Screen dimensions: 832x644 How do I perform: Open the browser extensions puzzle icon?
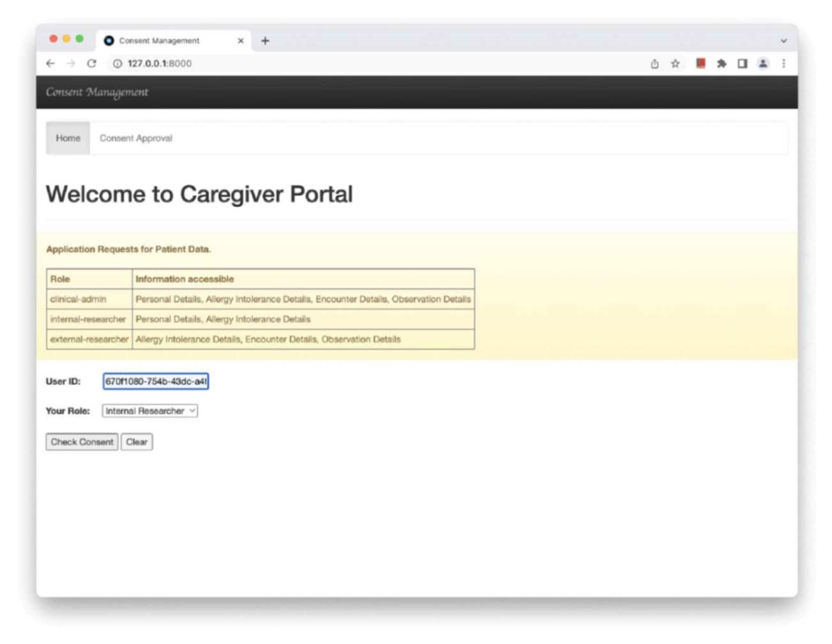[x=721, y=63]
